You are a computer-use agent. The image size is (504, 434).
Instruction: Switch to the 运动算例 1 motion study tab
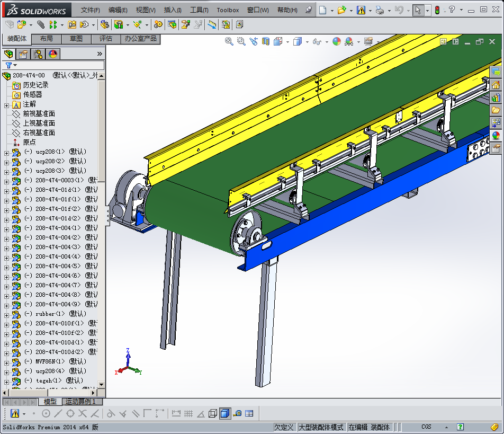80,402
